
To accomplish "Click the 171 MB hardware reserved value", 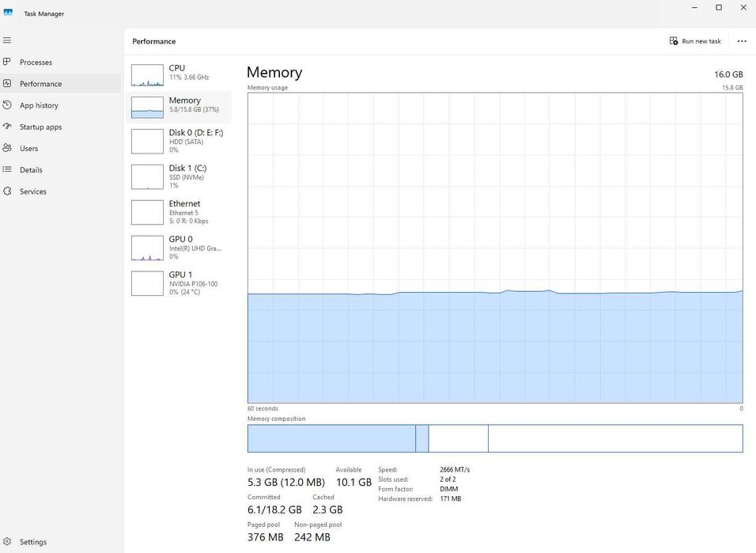I will click(450, 498).
